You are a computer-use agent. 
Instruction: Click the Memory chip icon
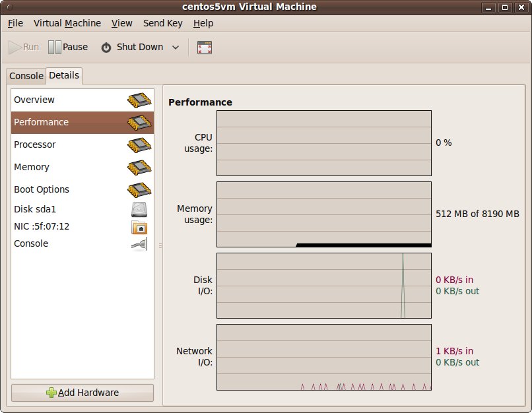[139, 168]
